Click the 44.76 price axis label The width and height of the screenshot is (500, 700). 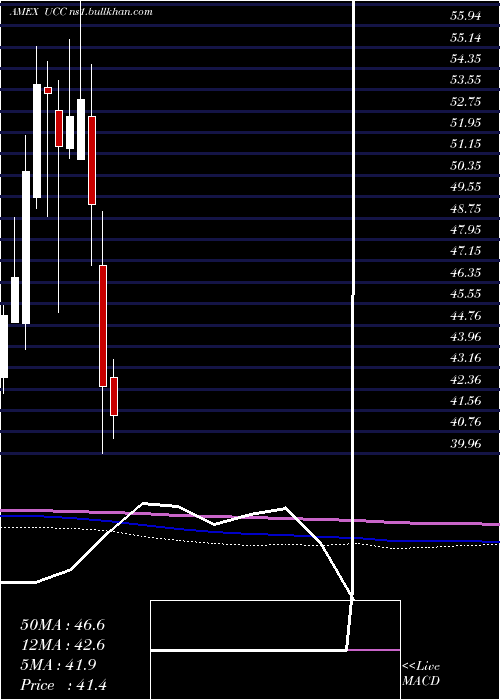click(x=466, y=315)
